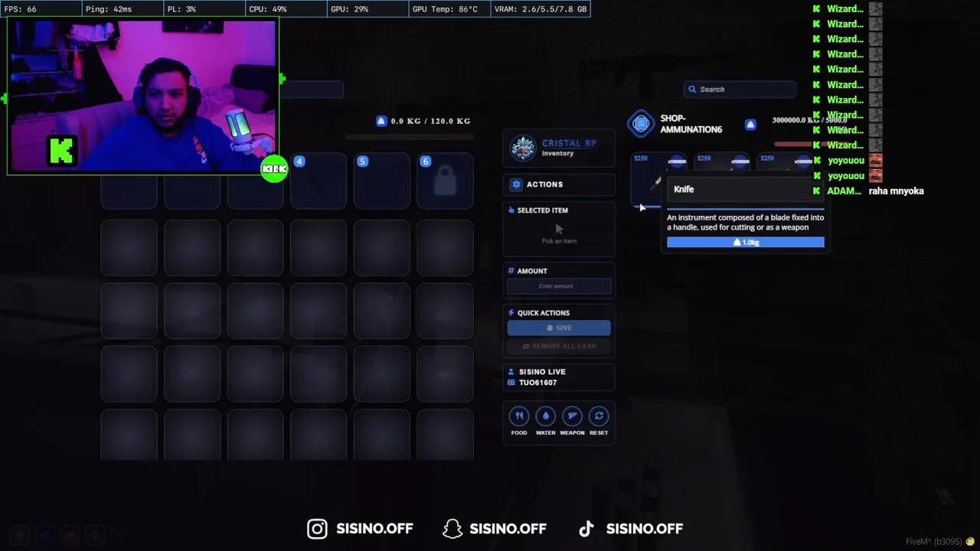The image size is (980, 551).
Task: Click SISINO.OFF next to the TikTok icon
Action: 644,529
